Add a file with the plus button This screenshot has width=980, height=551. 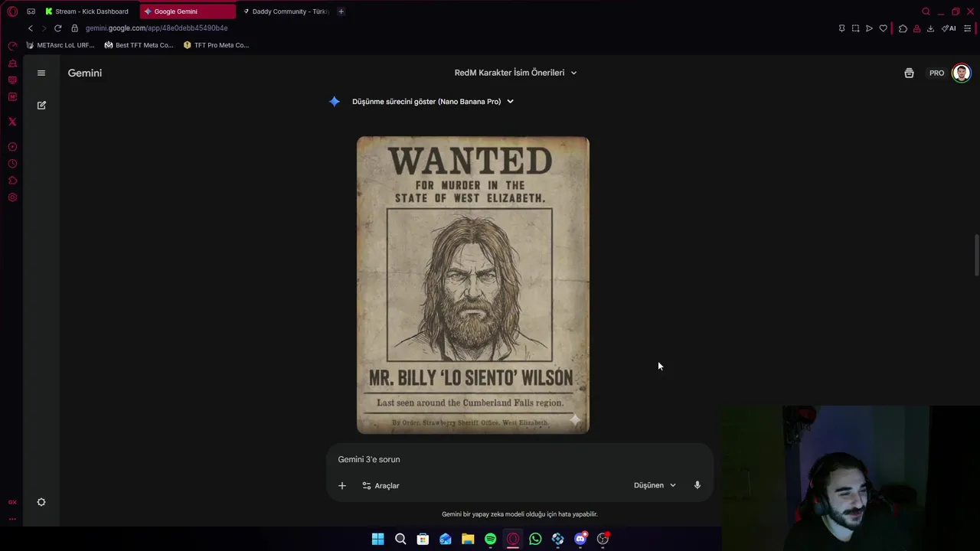point(342,485)
